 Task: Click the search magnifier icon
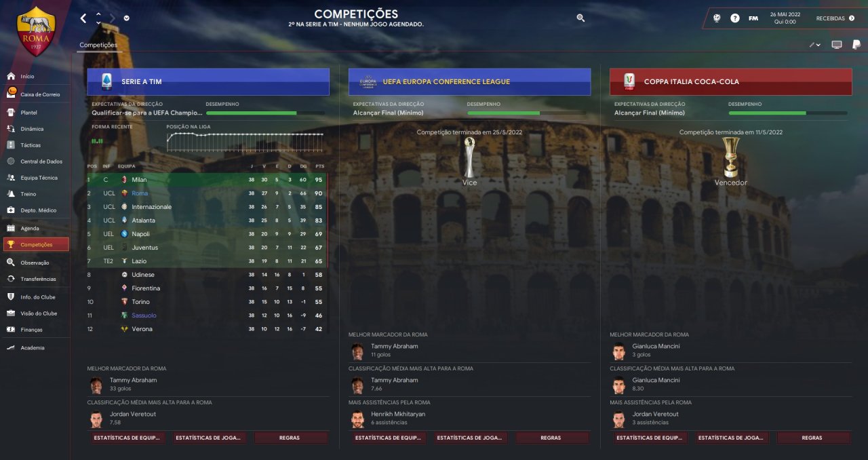point(580,18)
